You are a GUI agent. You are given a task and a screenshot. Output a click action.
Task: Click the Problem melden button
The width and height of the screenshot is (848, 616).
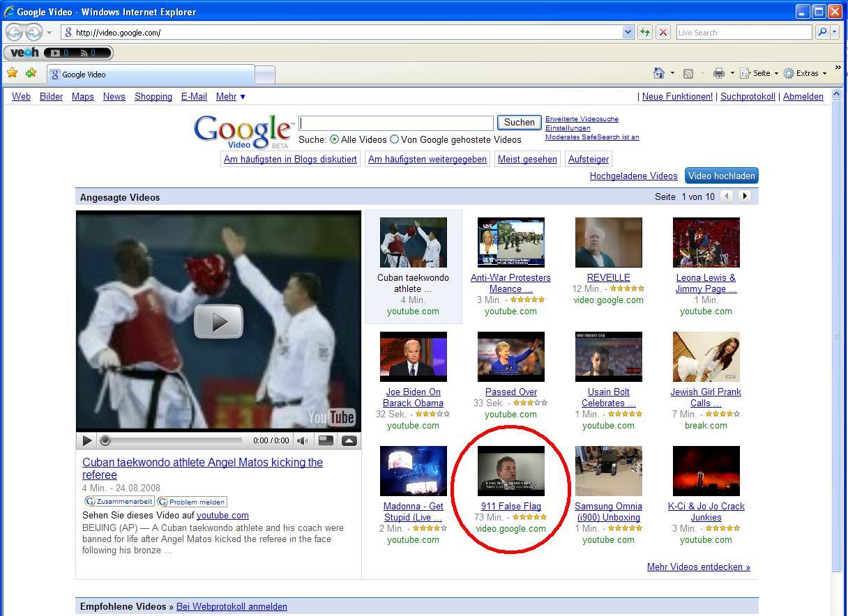(x=192, y=501)
